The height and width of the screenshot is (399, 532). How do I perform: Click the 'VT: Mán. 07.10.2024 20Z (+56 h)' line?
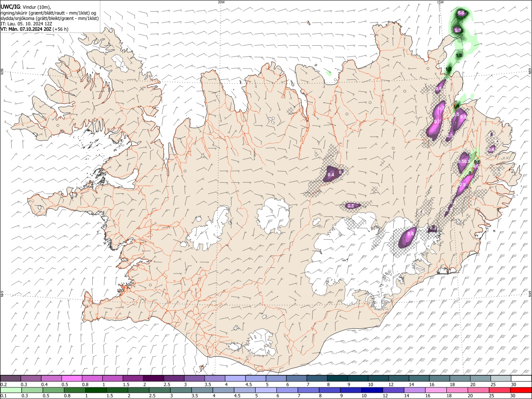34,29
